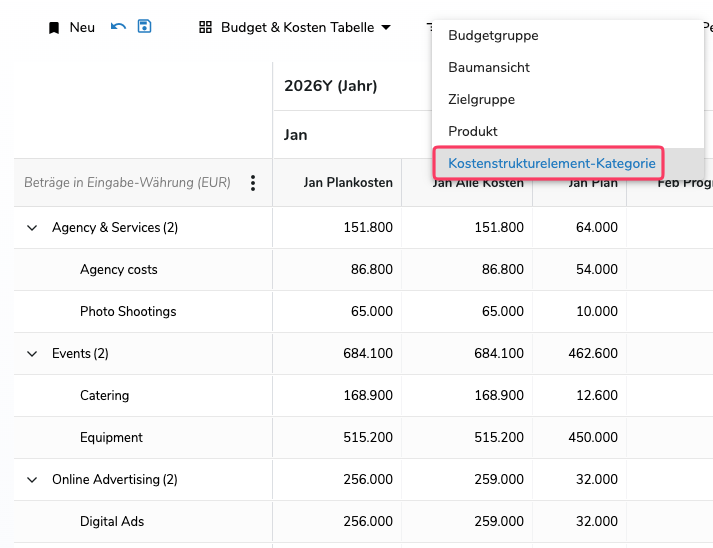Click the blue undo arrow icon
Screen dimensions: 713x548
tap(118, 27)
